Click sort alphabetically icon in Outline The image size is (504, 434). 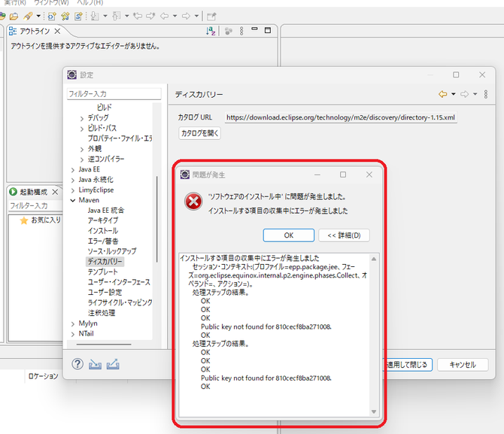click(x=211, y=31)
